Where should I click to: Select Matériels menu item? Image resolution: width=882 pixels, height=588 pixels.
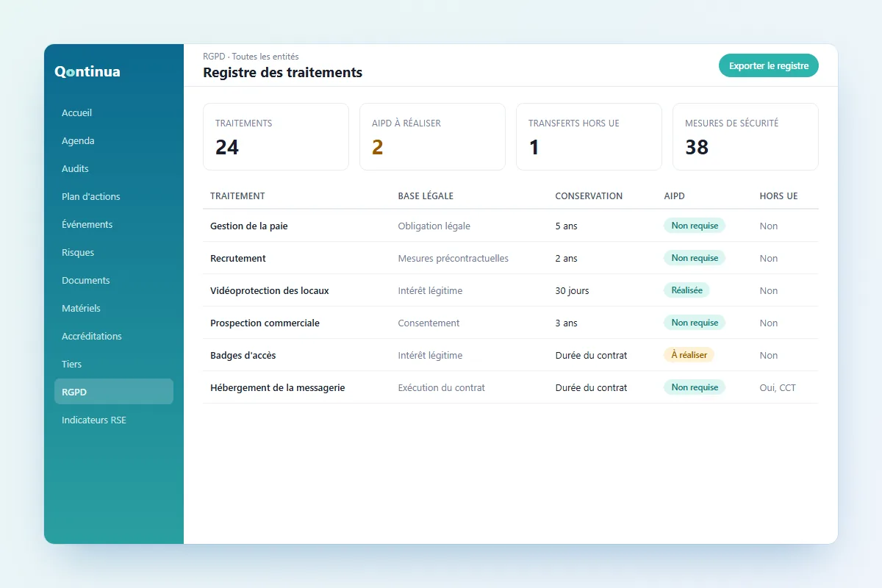click(114, 308)
